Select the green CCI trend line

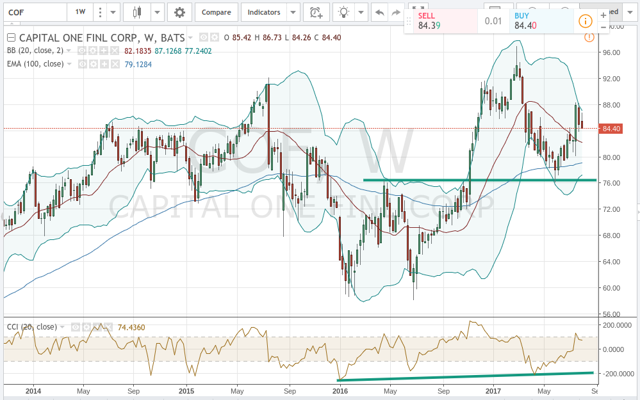click(465, 376)
